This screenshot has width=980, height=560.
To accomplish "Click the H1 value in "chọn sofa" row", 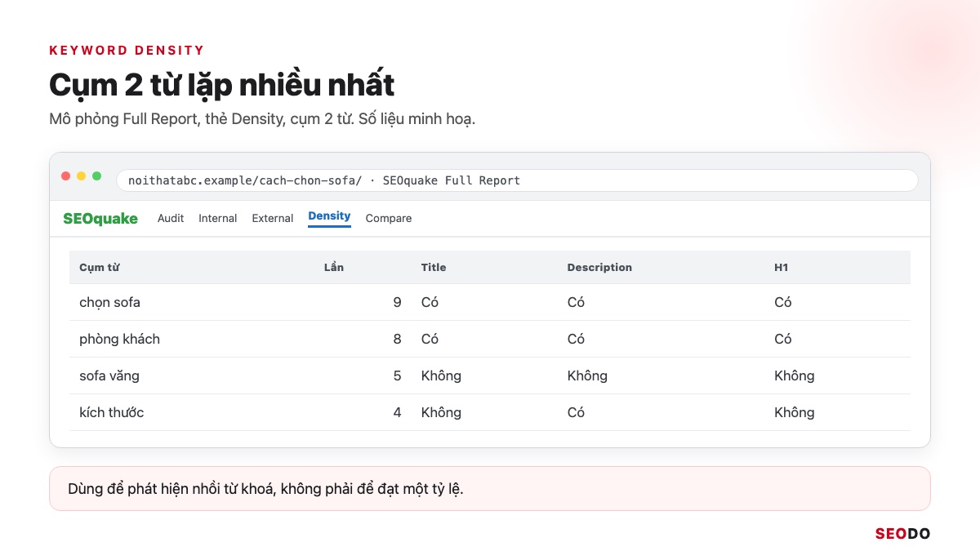I will pos(782,302).
